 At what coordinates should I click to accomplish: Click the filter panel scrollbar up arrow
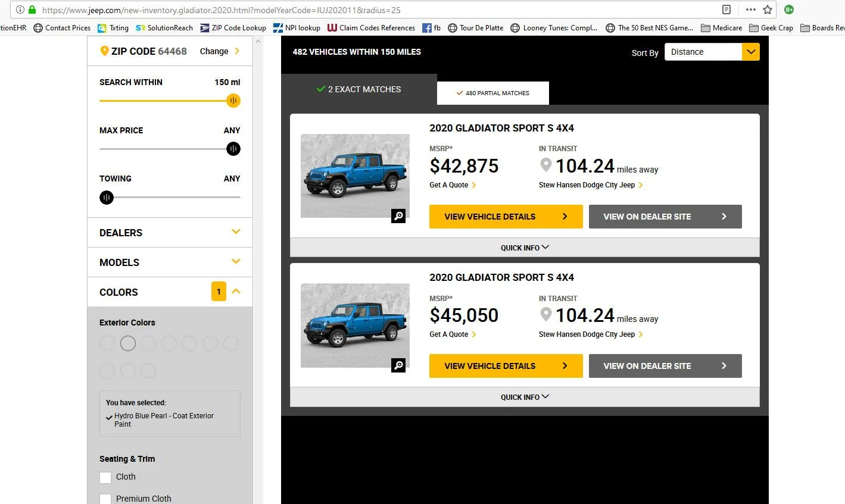[x=258, y=41]
